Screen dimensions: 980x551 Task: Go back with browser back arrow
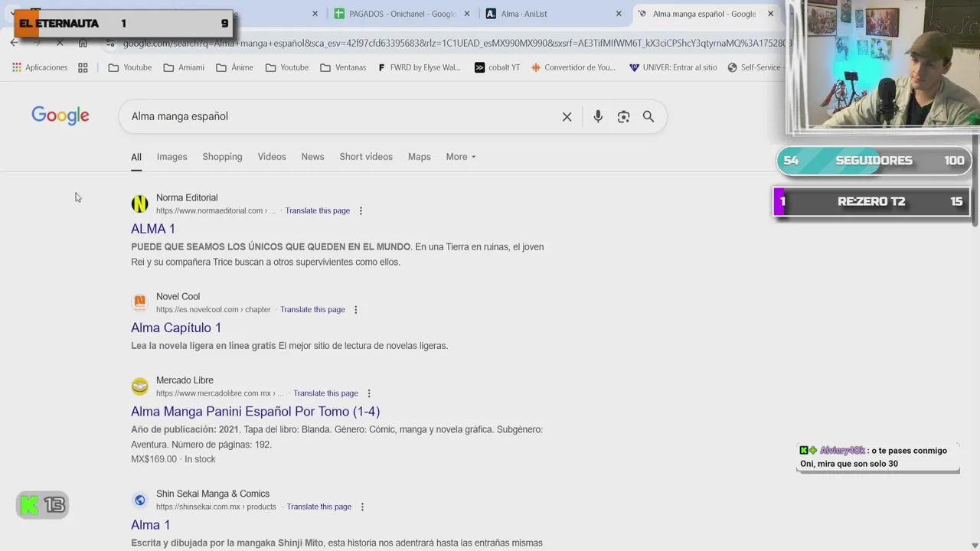click(15, 43)
